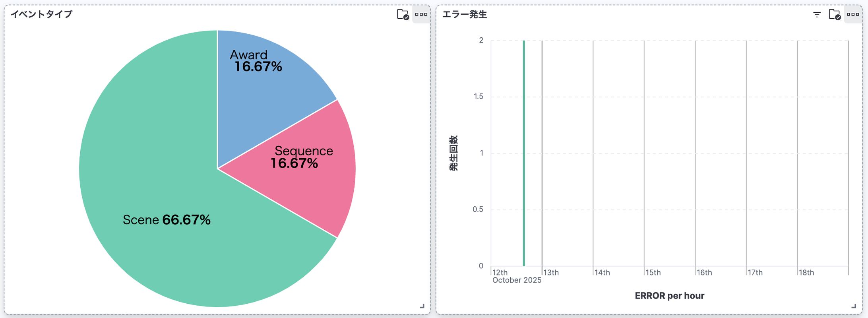868x318 pixels.
Task: Click the イベントタイプ panel title
Action: pos(41,14)
